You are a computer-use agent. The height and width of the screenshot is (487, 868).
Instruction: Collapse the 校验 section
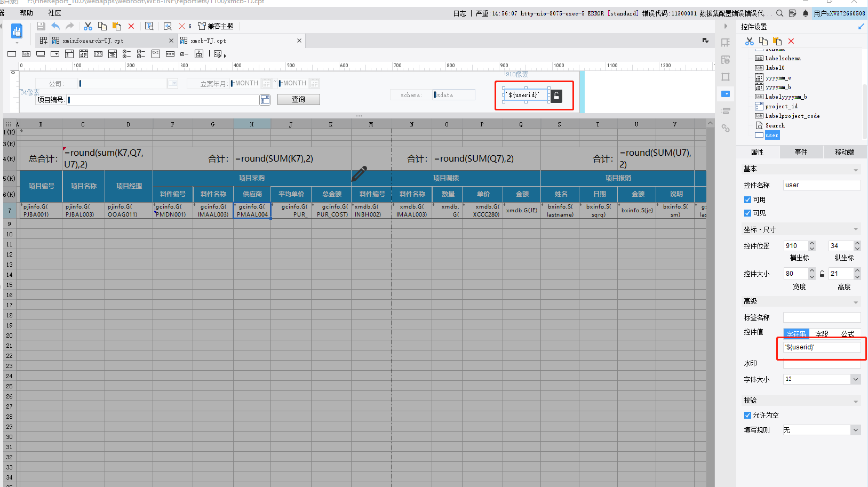click(x=856, y=401)
